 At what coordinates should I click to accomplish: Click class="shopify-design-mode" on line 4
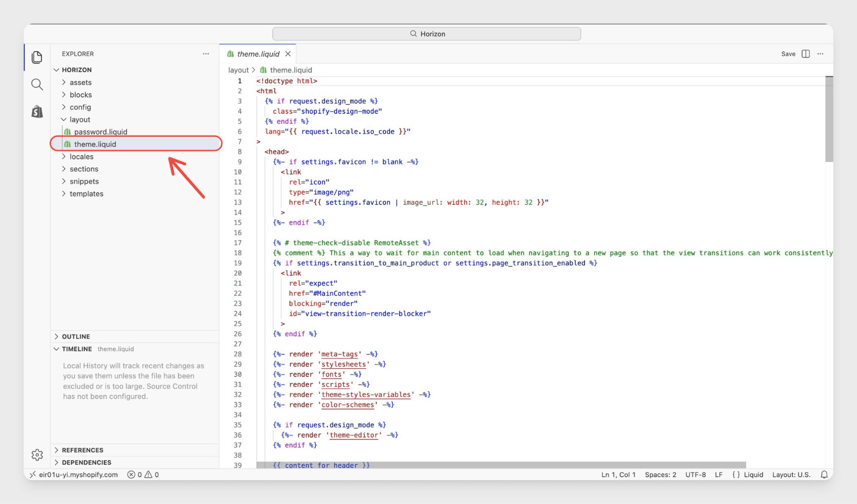(x=327, y=111)
